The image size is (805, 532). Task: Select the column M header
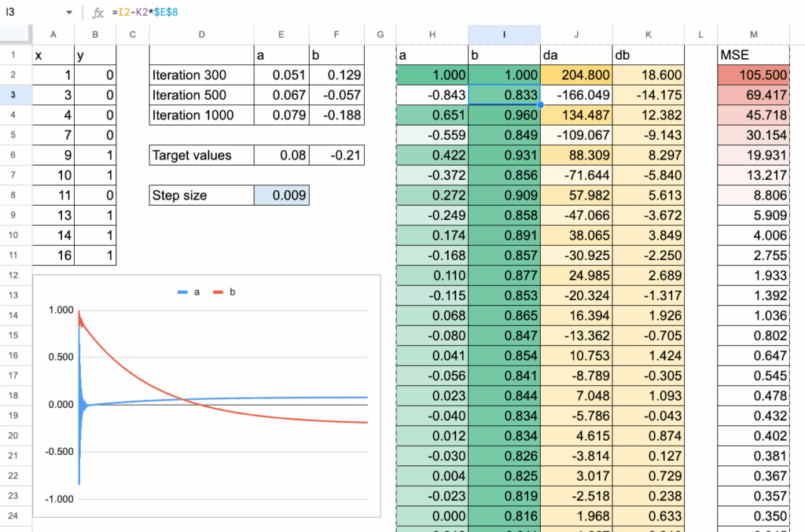tap(754, 35)
